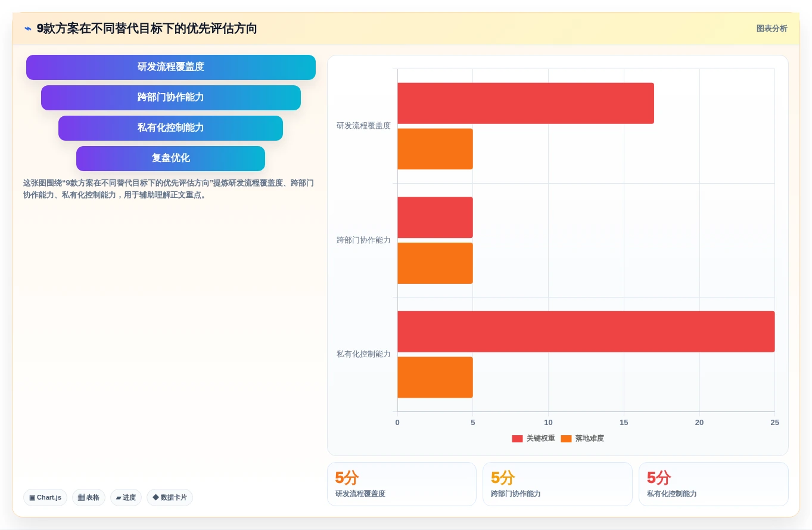This screenshot has width=812, height=530.
Task: Click the orange 落地难度 bar for 跨部门协作能力
Action: (435, 263)
